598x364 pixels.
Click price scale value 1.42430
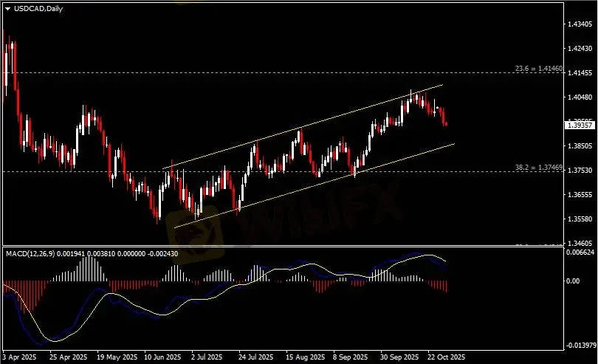click(580, 49)
